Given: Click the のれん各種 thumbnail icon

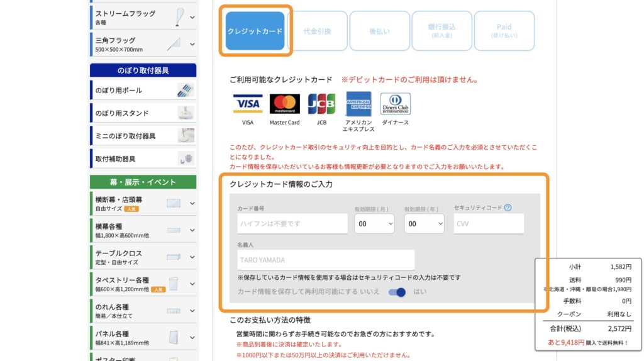Looking at the screenshot, I should pyautogui.click(x=174, y=311).
